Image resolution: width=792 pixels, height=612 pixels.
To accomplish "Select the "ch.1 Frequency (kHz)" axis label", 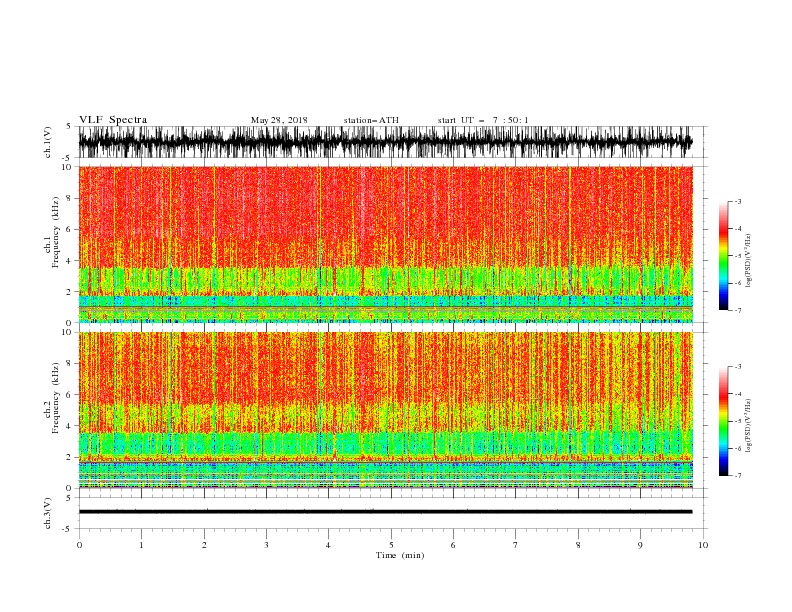I will coord(52,232).
